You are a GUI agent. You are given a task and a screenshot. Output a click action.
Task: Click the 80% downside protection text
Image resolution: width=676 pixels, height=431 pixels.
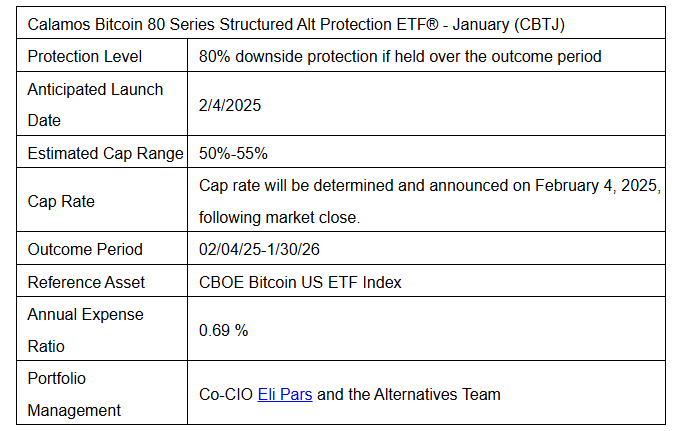coord(400,56)
